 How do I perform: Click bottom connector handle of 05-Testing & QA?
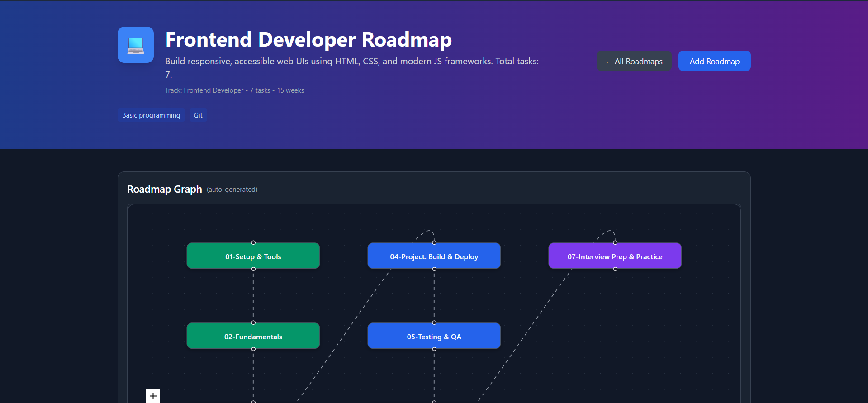click(x=434, y=349)
